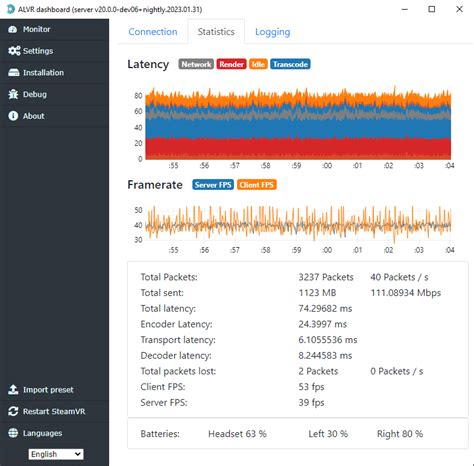474x466 pixels.
Task: Click the Settings gears icon
Action: click(14, 51)
